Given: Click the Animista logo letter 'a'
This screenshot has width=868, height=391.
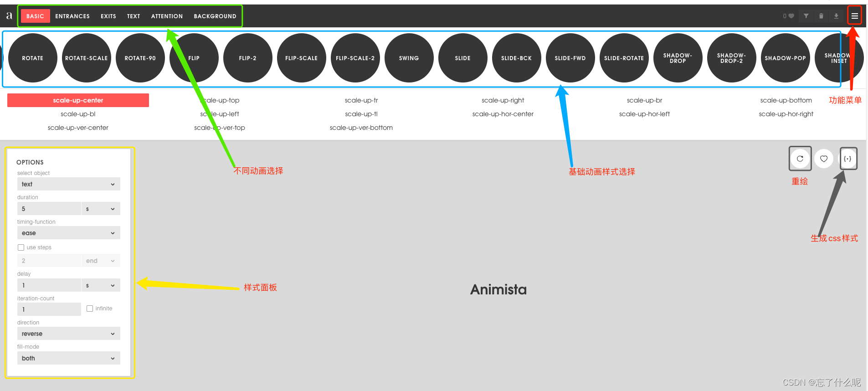Looking at the screenshot, I should point(9,15).
